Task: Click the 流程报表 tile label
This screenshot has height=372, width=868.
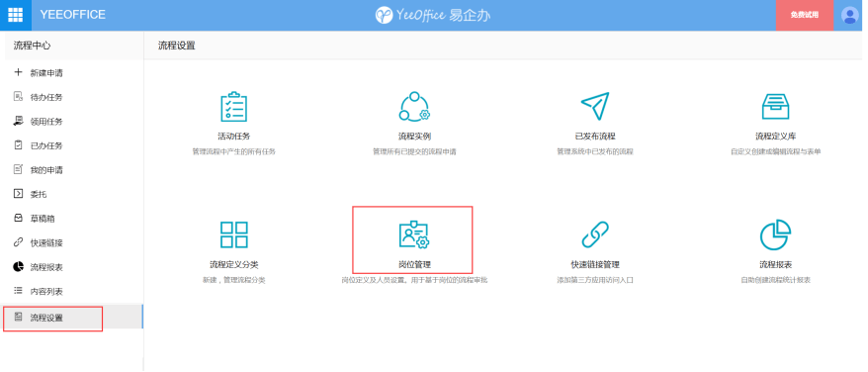Action: pyautogui.click(x=775, y=264)
